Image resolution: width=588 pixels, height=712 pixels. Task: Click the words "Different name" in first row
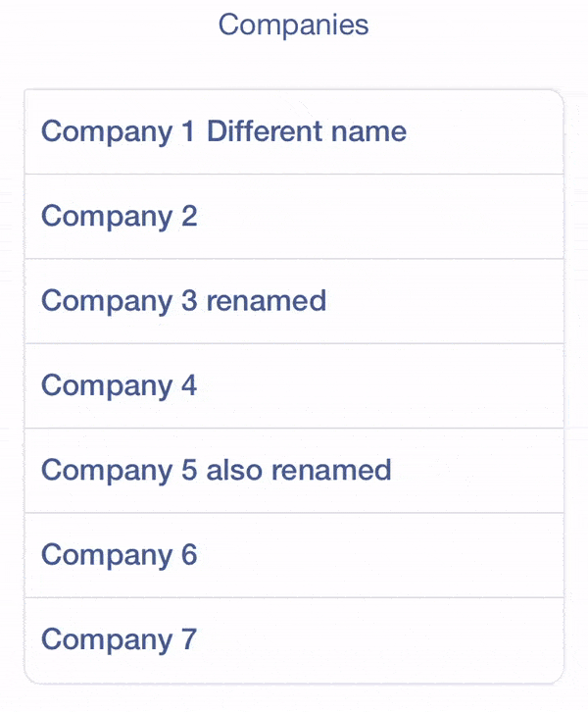point(307,131)
